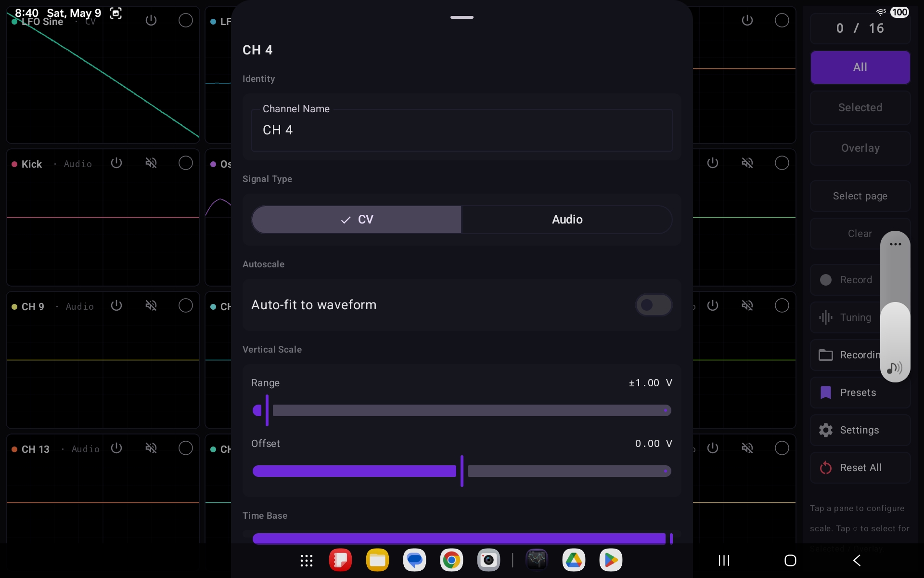Screen dimensions: 924x578
Task: Tap Reset All
Action: tap(860, 468)
